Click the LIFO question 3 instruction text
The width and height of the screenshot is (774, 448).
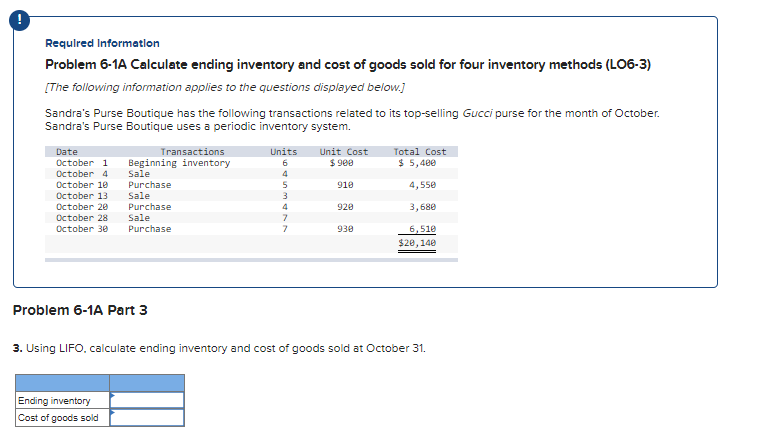(x=219, y=348)
